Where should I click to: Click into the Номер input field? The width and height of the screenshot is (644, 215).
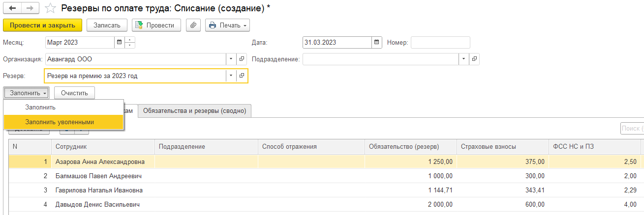tap(440, 42)
